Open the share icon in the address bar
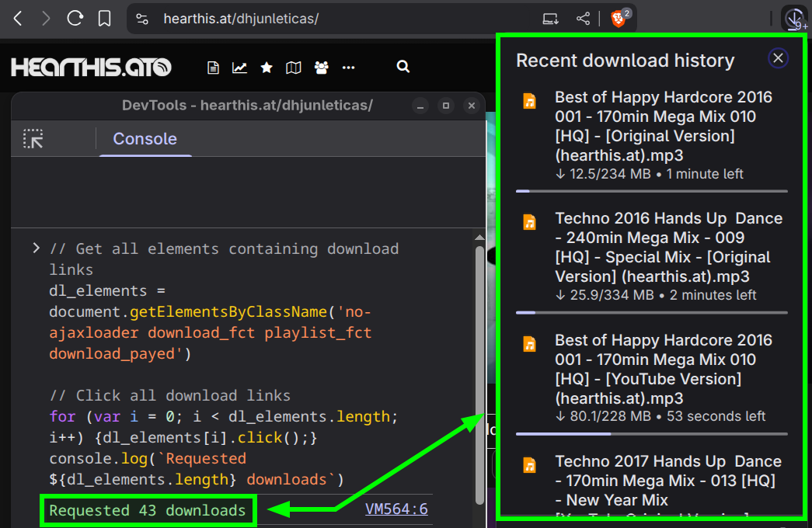The width and height of the screenshot is (812, 528). [583, 19]
